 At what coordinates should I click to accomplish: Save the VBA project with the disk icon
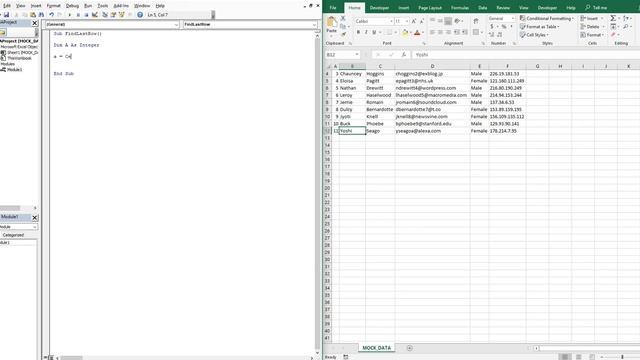click(x=7, y=15)
